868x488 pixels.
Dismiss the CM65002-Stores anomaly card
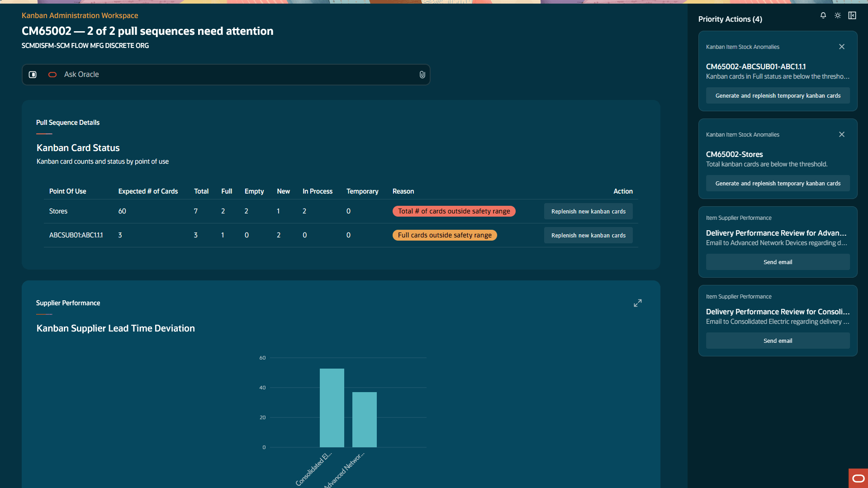(x=842, y=134)
